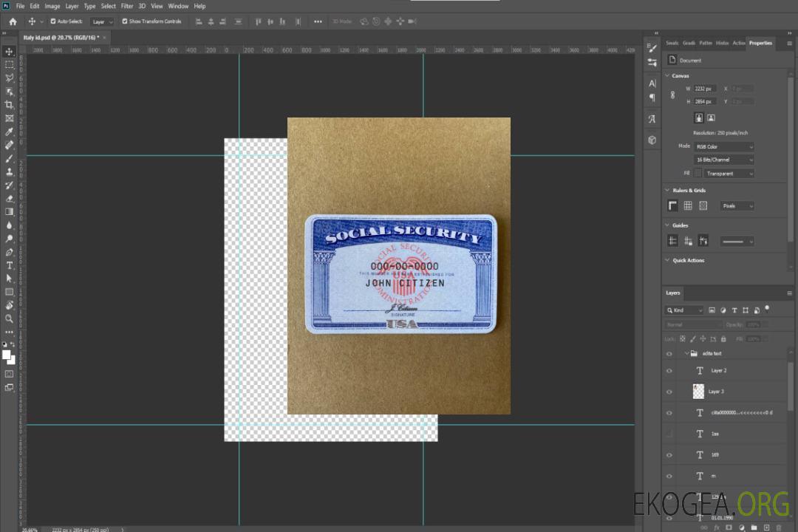This screenshot has height=532, width=798.
Task: Click the foreground color swatch
Action: (7, 355)
